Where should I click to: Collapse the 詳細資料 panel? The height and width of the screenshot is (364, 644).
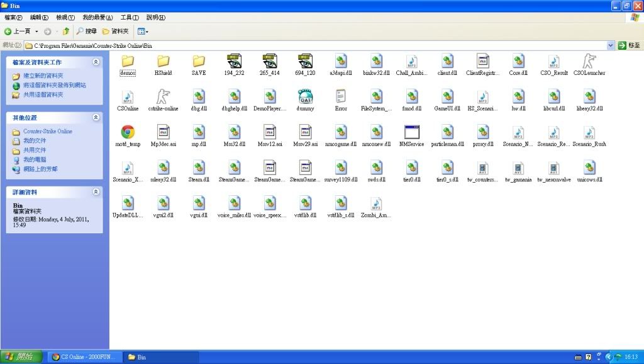tap(96, 191)
